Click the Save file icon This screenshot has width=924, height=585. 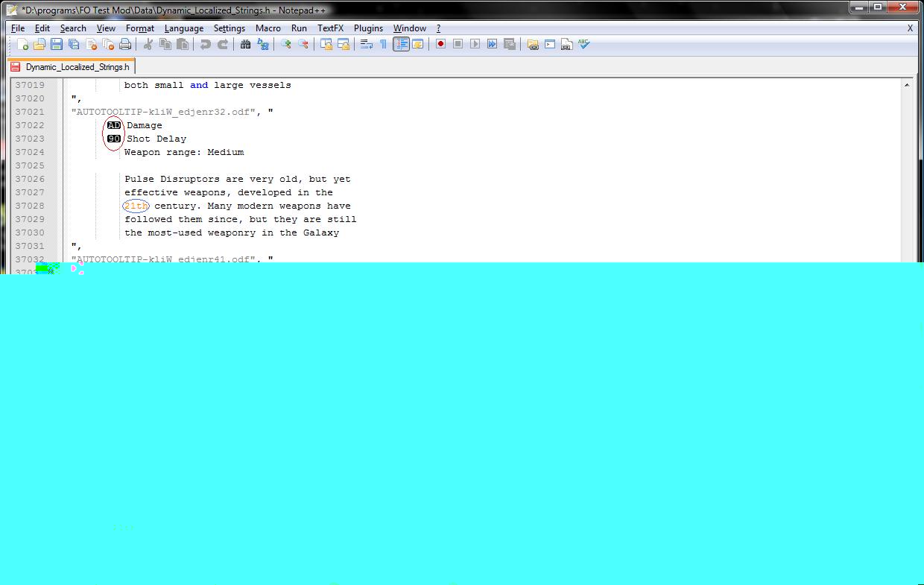coord(57,45)
